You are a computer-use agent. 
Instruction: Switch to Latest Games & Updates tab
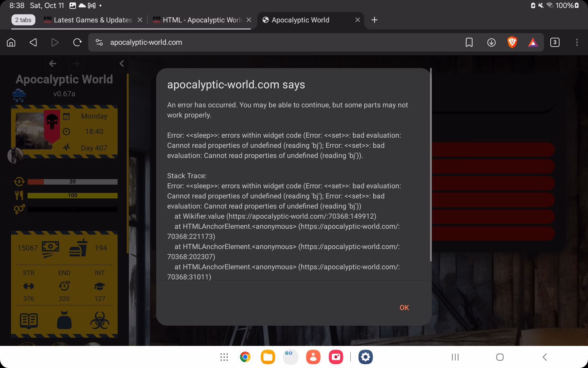[x=92, y=20]
